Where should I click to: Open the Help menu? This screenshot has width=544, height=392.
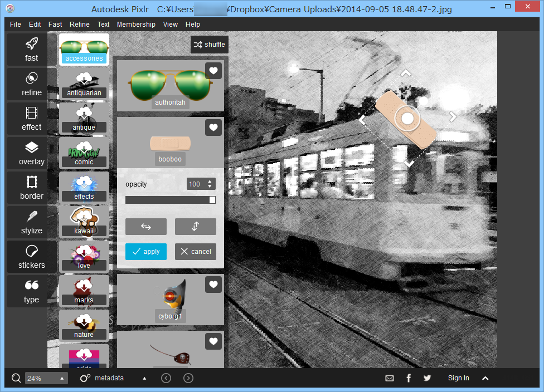pos(192,24)
